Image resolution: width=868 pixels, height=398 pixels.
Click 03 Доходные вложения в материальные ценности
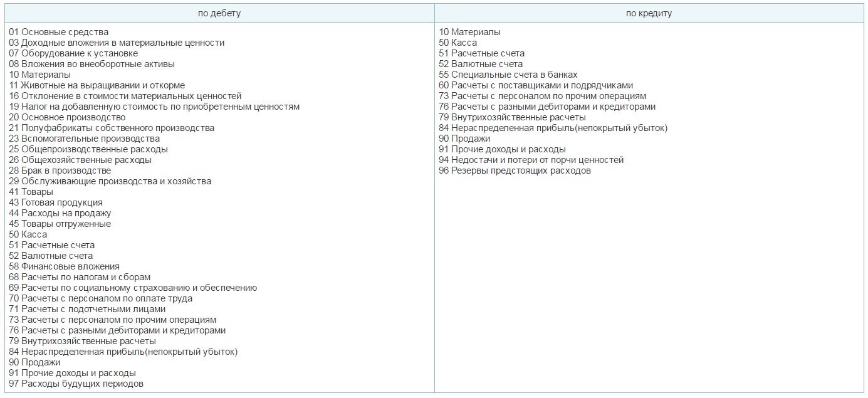click(x=117, y=43)
